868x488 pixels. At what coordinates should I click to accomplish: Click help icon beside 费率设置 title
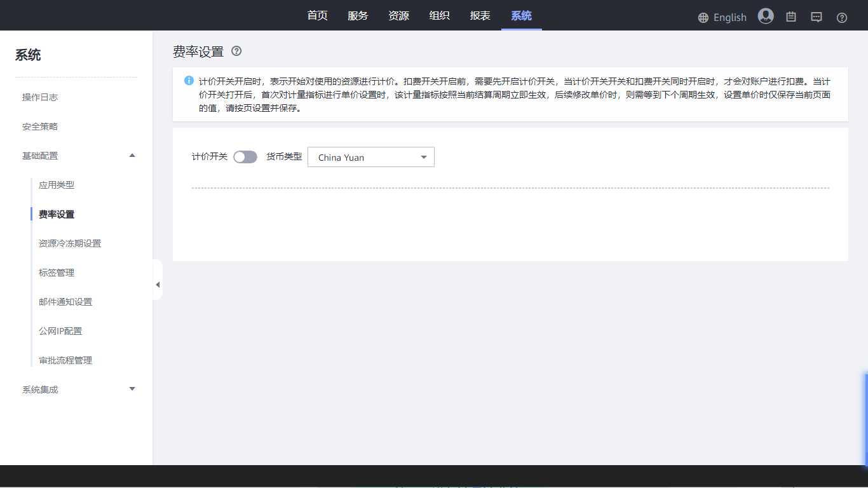tap(236, 51)
